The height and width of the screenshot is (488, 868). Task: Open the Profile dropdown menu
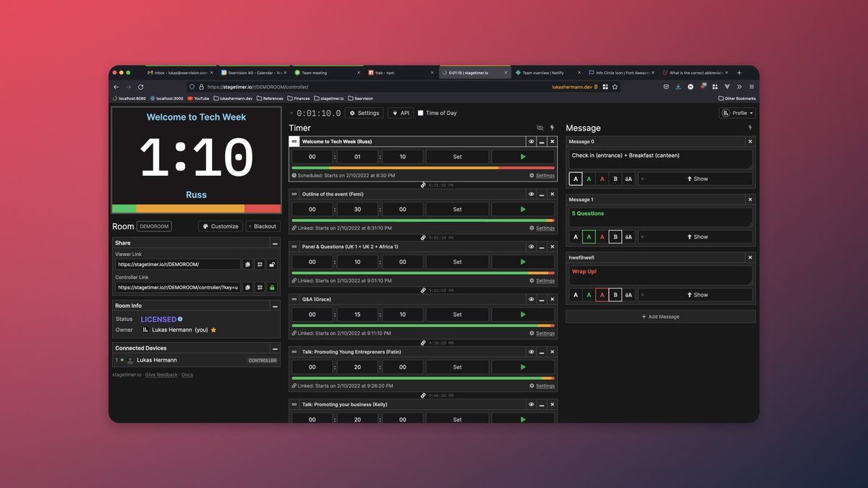tap(737, 113)
